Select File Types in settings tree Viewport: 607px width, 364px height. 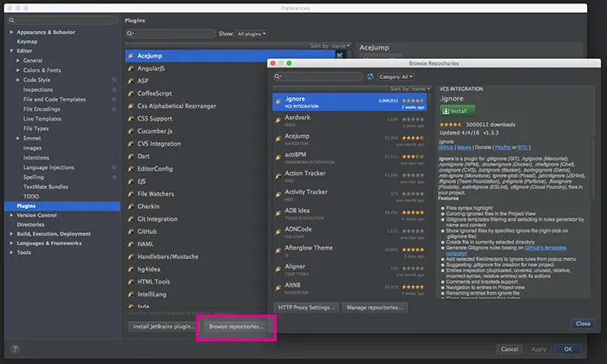36,128
